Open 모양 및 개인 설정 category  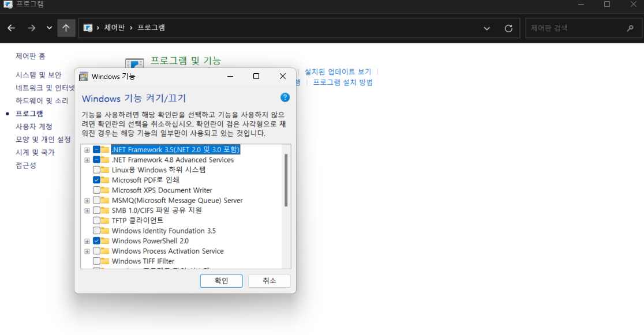point(43,140)
